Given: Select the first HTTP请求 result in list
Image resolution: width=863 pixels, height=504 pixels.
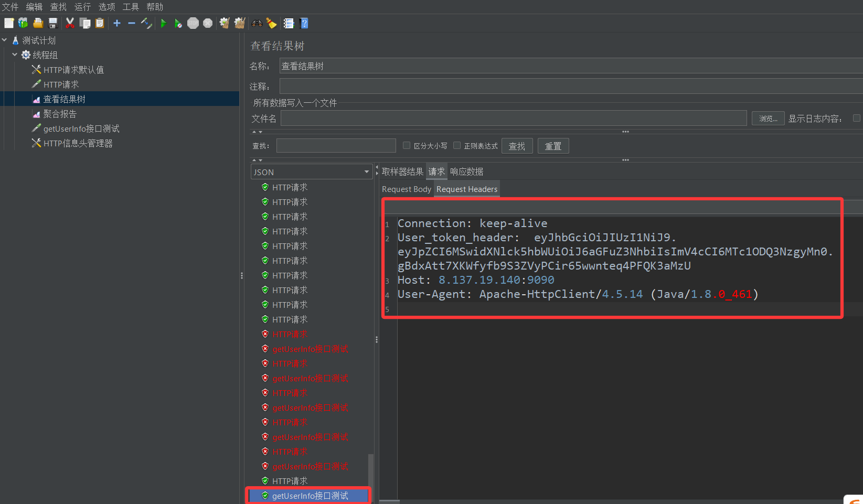Looking at the screenshot, I should pyautogui.click(x=290, y=187).
